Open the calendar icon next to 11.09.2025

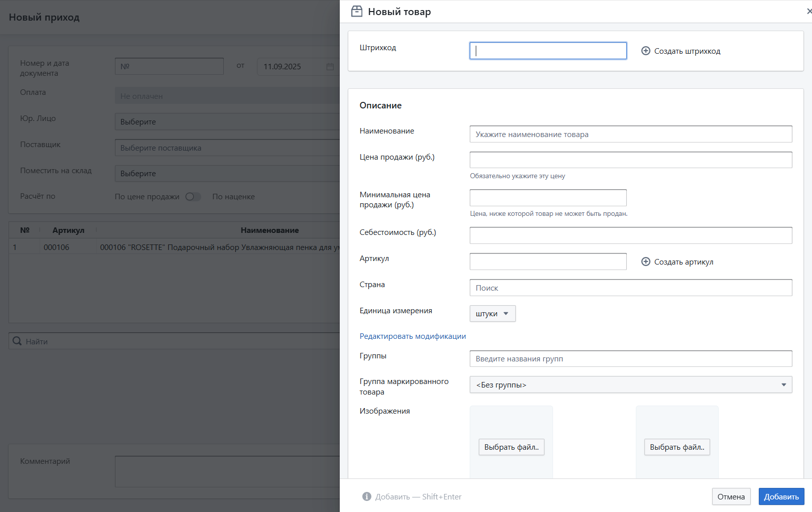[330, 67]
